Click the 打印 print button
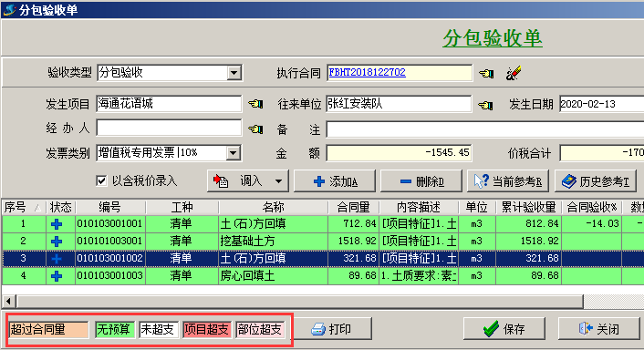Image resolution: width=644 pixels, height=350 pixels. tap(332, 329)
